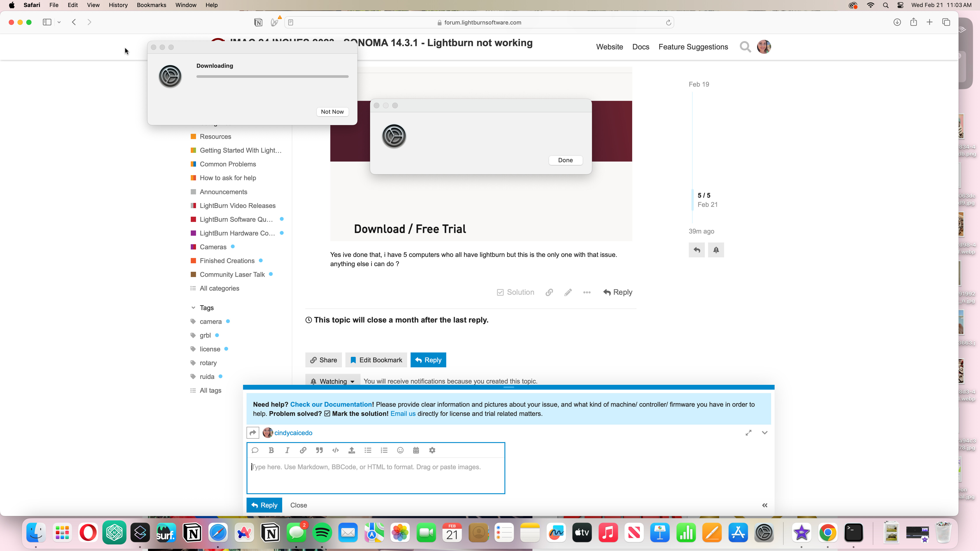This screenshot has height=551, width=980.
Task: Click the timeline bell notification icon
Action: [716, 250]
